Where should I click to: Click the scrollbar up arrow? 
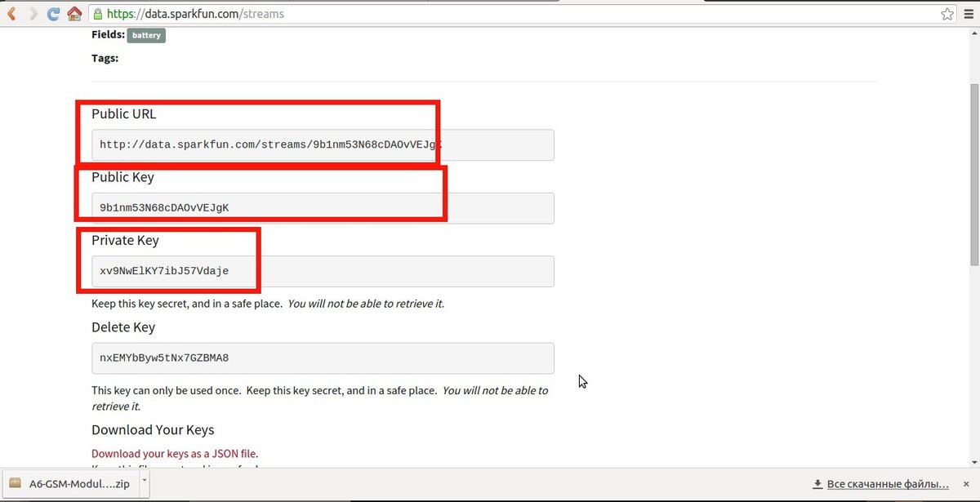coord(974,32)
